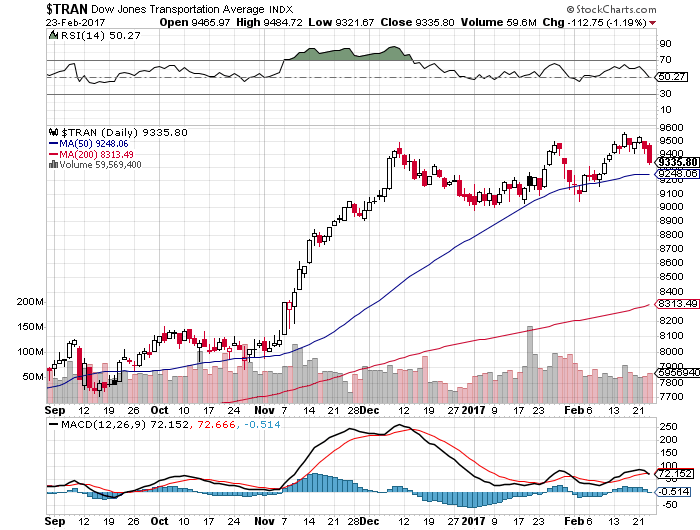The width and height of the screenshot is (700, 530).
Task: Click the 90 label on RSI axis
Action: pos(665,43)
